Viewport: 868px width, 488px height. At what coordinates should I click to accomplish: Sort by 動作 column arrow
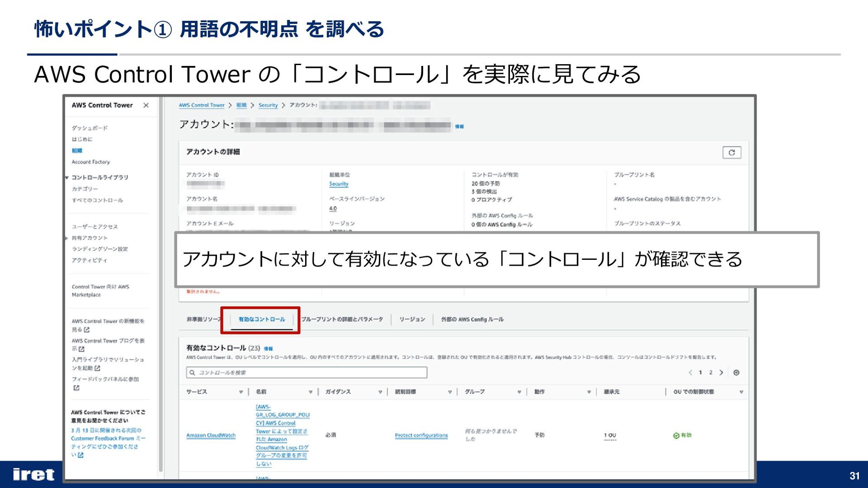[x=589, y=392]
